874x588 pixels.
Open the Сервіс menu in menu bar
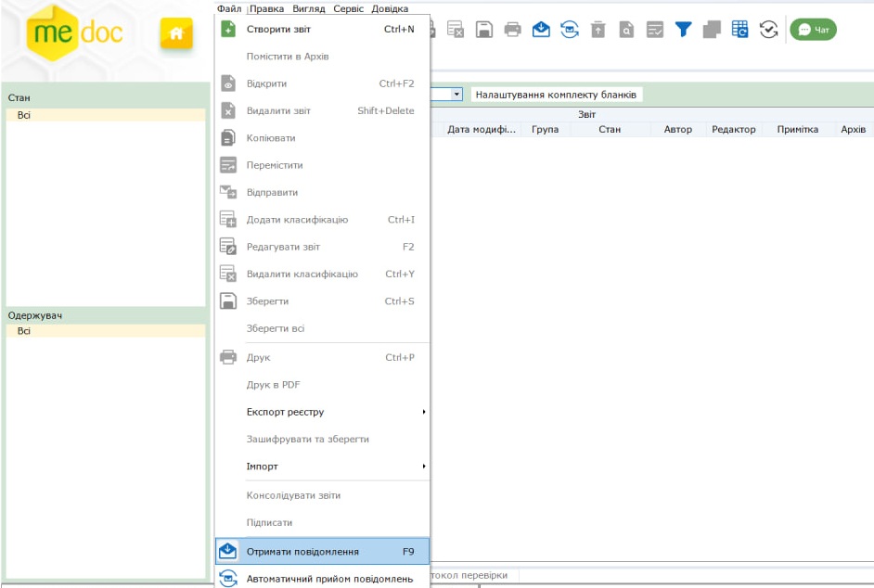348,8
